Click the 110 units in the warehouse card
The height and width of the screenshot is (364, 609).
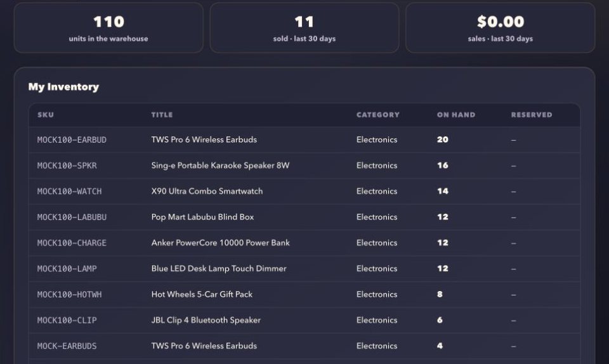(x=108, y=27)
